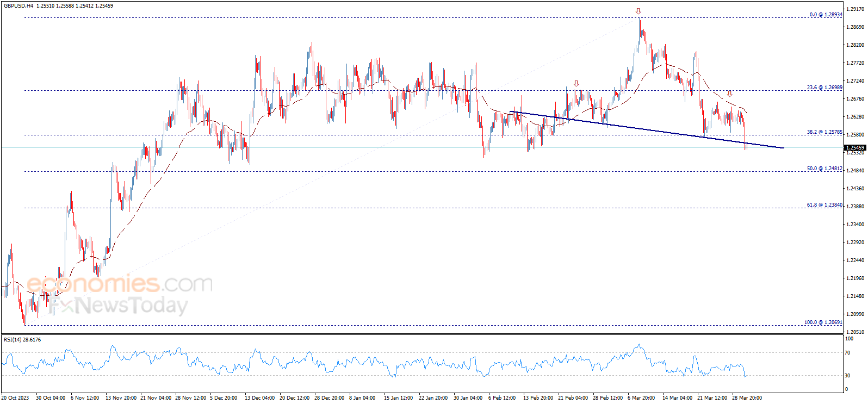
Task: Click the time axis label 22 Jan 20:00
Action: [x=433, y=398]
